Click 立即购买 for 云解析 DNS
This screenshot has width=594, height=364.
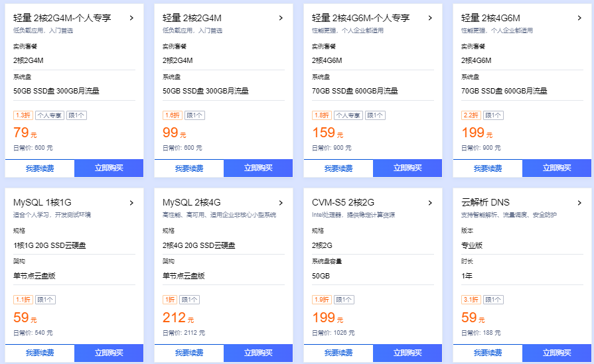pyautogui.click(x=556, y=353)
